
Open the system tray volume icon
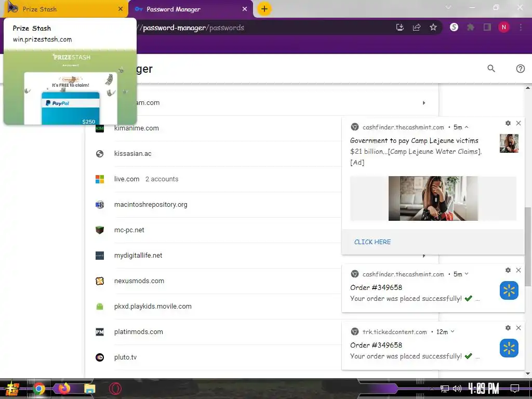pos(457,389)
